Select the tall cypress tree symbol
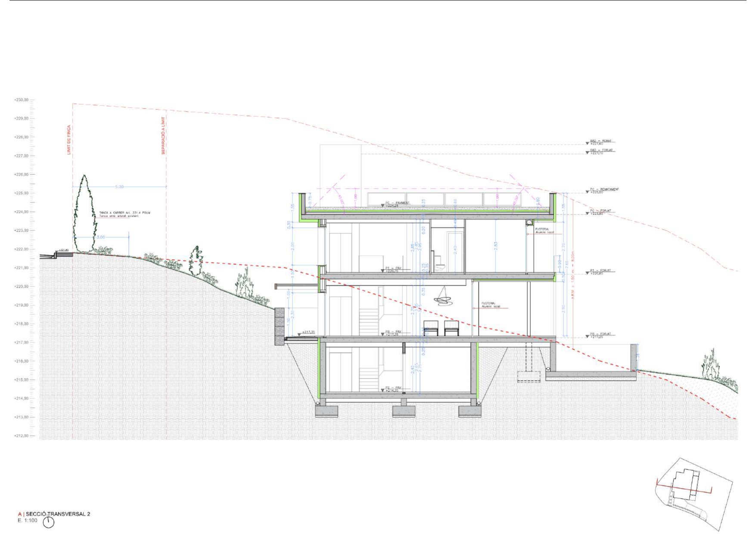This screenshot has width=756, height=534. coord(84,214)
